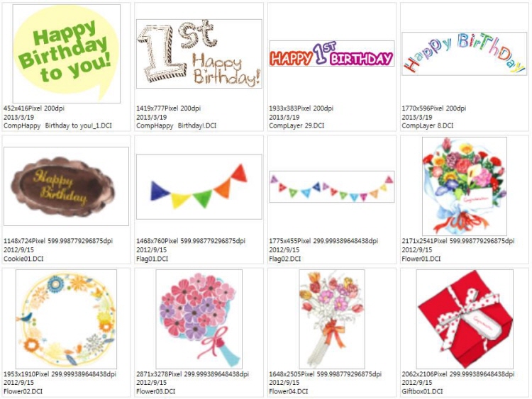Click the Flower02.DCI file name
This screenshot has width=532, height=399.
(23, 391)
